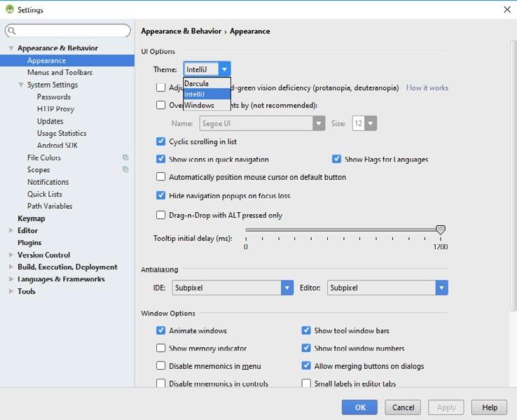Expand the Tools tree node
The height and width of the screenshot is (420, 517).
(x=11, y=291)
